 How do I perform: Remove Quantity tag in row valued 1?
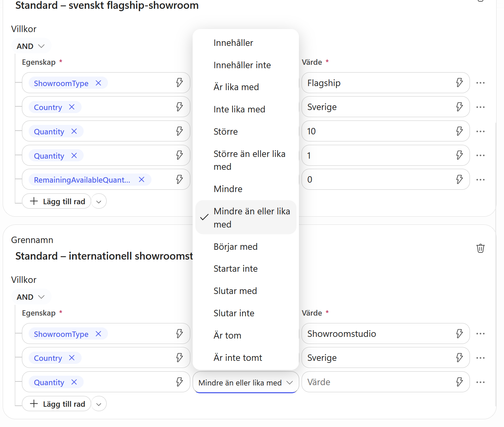[74, 156]
